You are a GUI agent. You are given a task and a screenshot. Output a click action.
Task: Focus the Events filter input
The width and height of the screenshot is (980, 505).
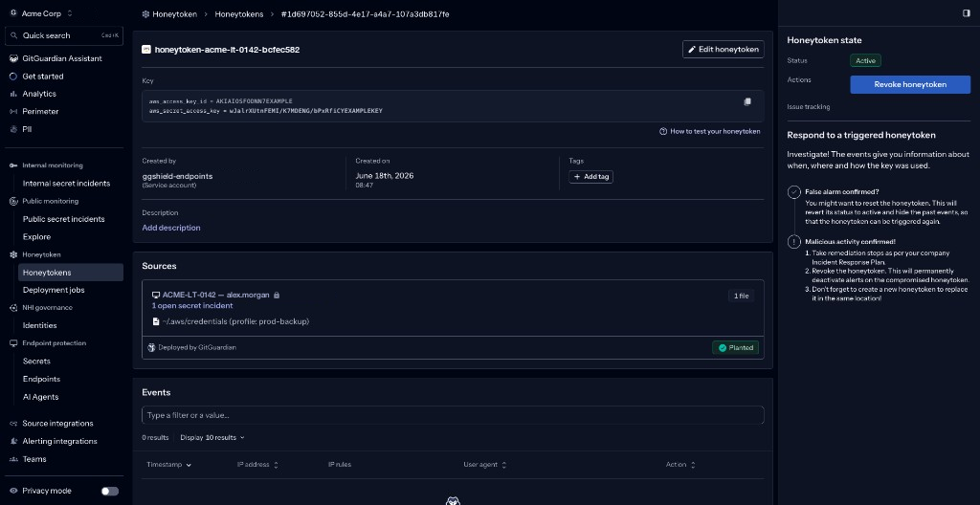(453, 415)
